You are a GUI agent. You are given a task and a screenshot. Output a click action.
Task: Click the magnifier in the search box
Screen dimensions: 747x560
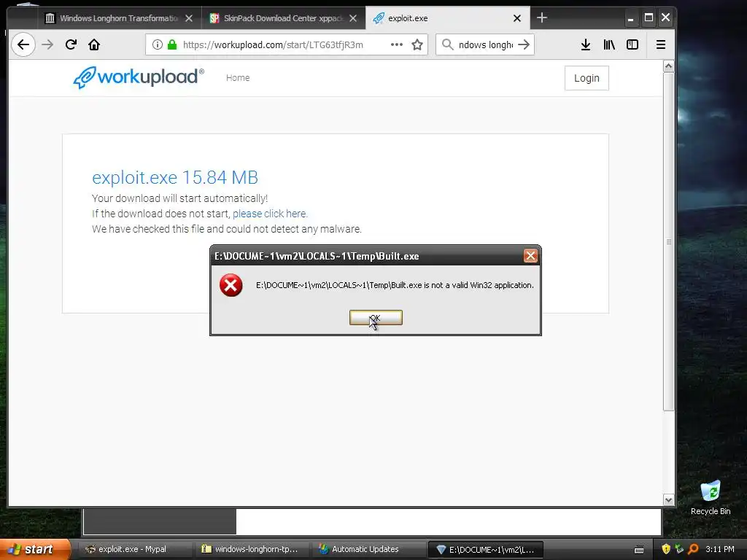tap(447, 44)
